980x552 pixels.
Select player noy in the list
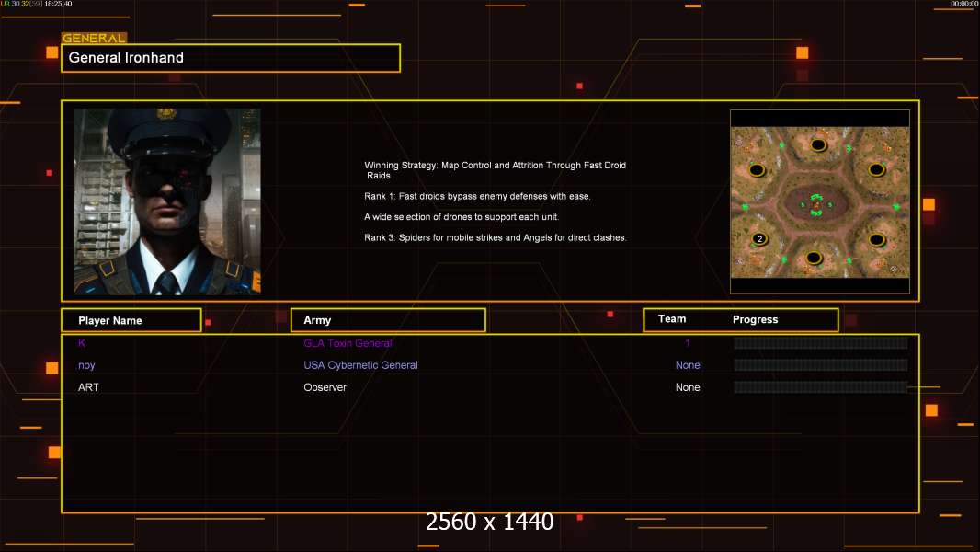click(x=86, y=365)
